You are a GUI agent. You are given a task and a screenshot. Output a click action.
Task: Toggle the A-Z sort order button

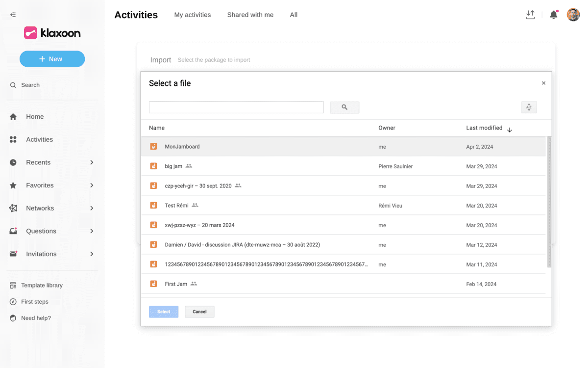pyautogui.click(x=529, y=107)
